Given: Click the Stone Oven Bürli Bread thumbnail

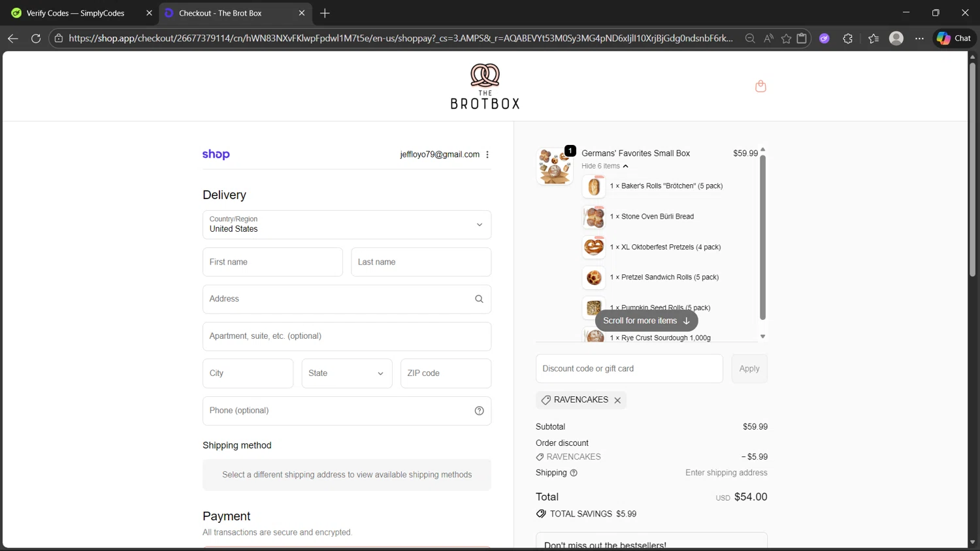Looking at the screenshot, I should pyautogui.click(x=594, y=217).
